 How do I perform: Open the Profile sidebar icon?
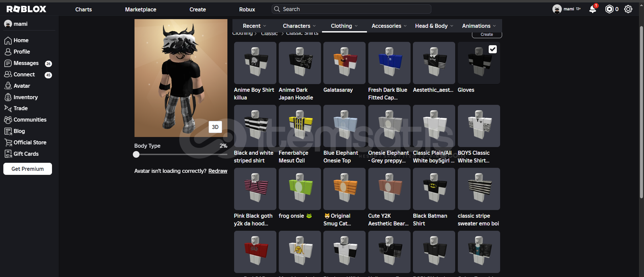click(8, 52)
